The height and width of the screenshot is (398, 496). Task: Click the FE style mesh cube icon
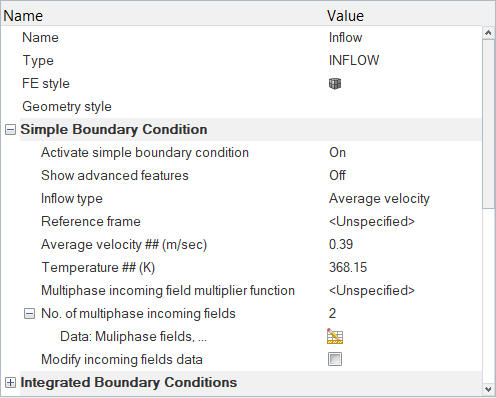335,84
